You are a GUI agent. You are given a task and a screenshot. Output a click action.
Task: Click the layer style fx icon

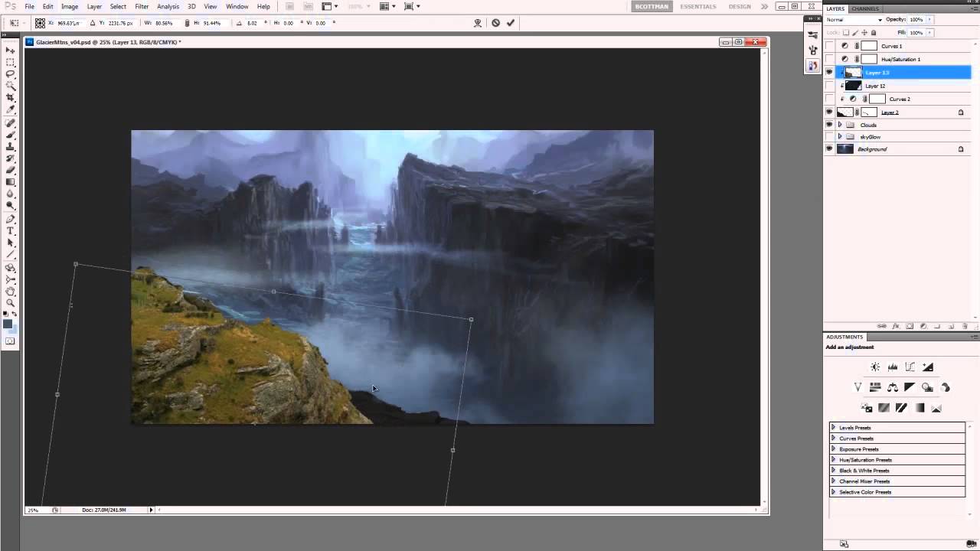click(x=895, y=326)
